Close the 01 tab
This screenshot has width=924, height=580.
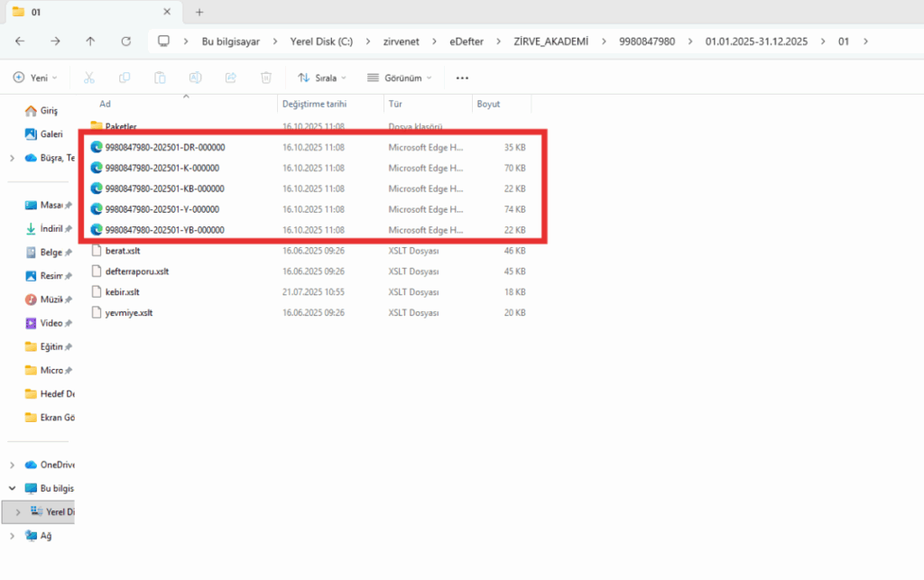167,12
